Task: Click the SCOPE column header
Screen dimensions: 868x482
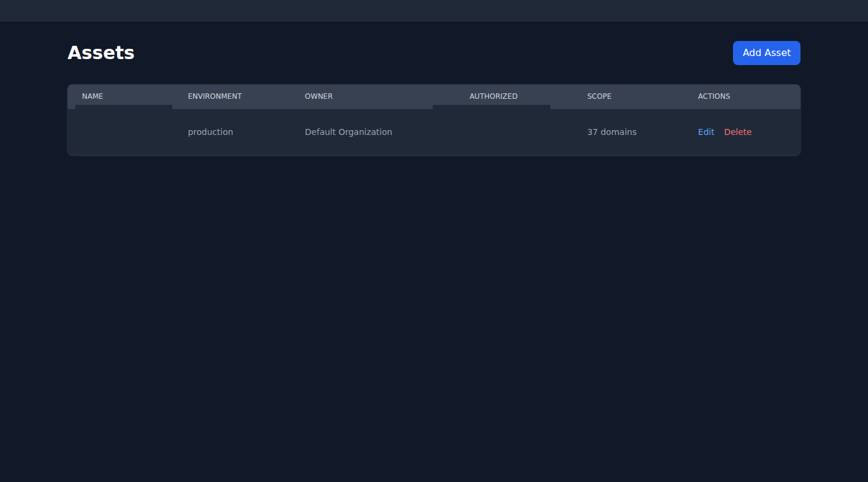Action: 599,96
